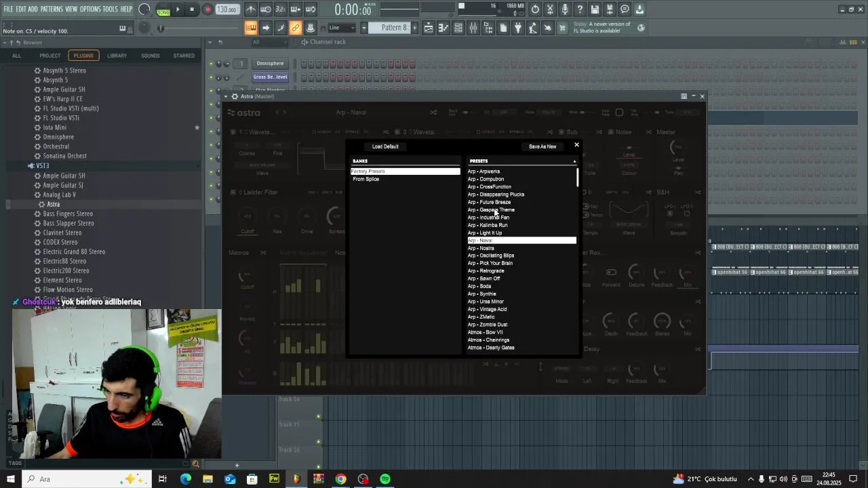The image size is (868, 488).
Task: Switch to the LIBRARY browser tab
Action: pos(117,56)
